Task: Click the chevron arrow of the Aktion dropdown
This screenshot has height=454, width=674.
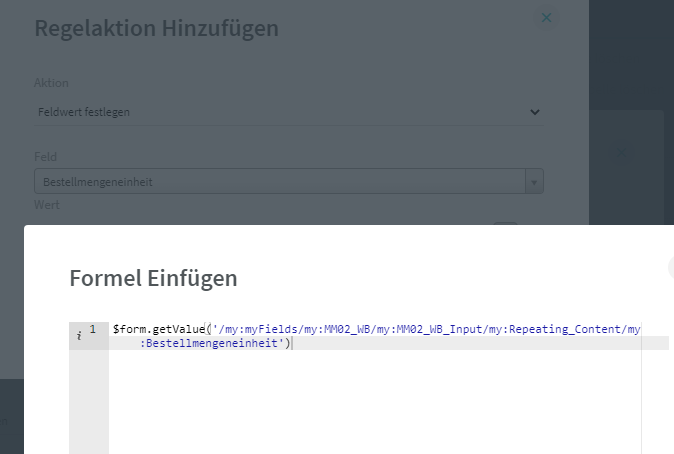Action: click(x=535, y=112)
